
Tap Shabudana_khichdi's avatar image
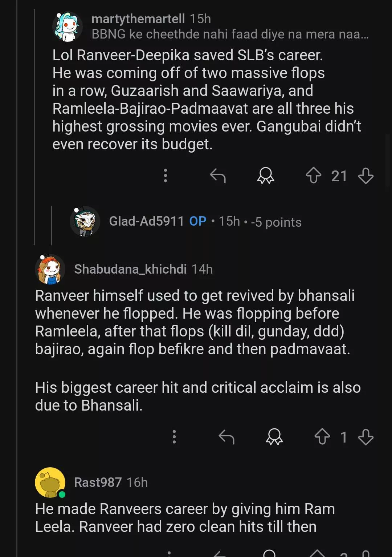pyautogui.click(x=50, y=269)
